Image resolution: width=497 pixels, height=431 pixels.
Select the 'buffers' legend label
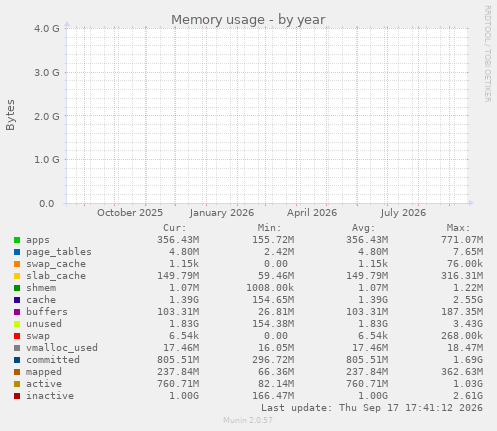coord(47,312)
